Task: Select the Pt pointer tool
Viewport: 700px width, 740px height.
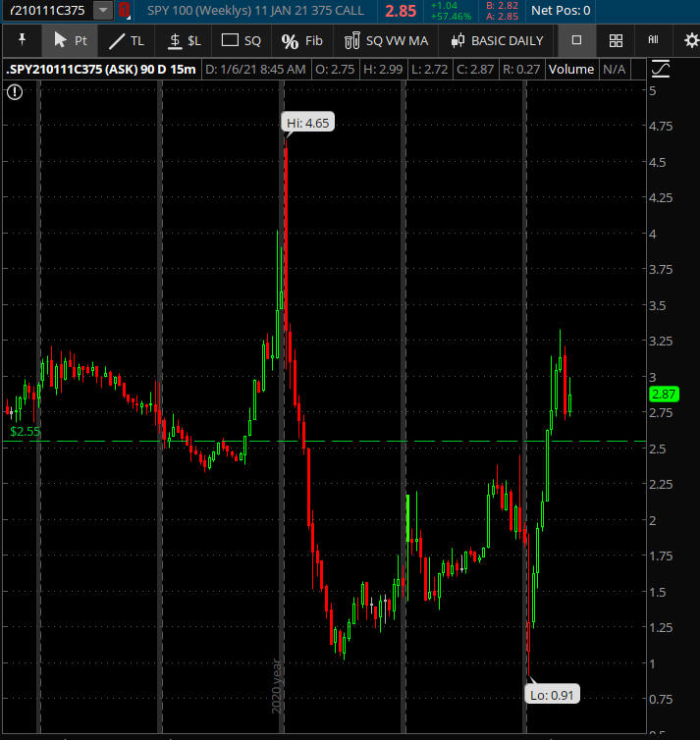Action: 70,40
